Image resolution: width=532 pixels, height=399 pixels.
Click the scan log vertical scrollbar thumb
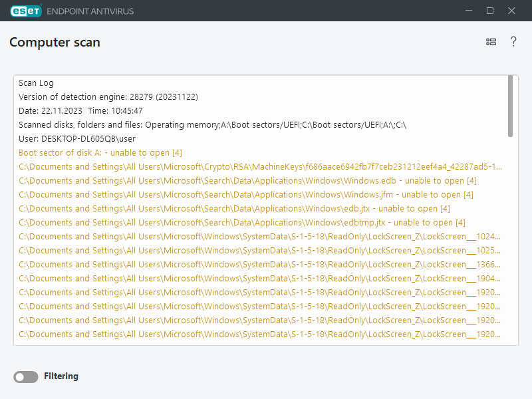pos(510,105)
